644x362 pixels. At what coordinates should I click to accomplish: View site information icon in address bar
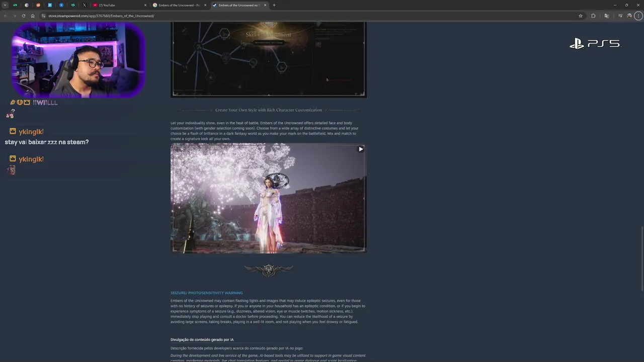(44, 16)
